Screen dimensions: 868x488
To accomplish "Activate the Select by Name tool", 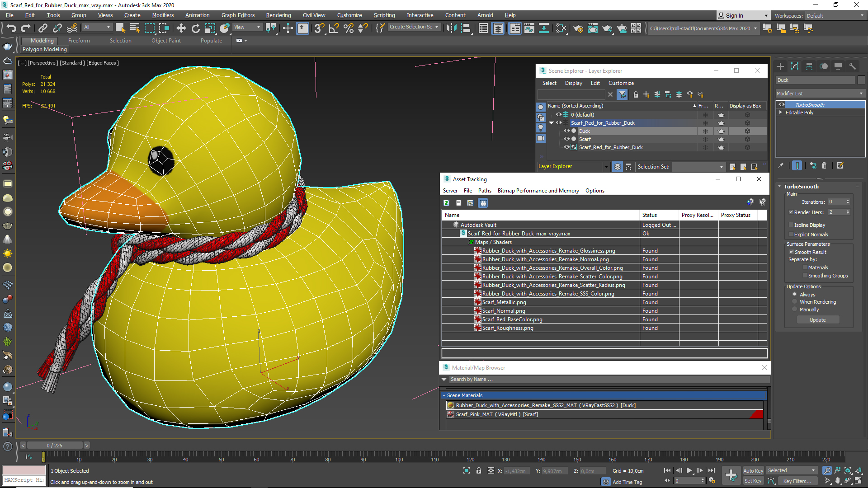I will pos(135,28).
